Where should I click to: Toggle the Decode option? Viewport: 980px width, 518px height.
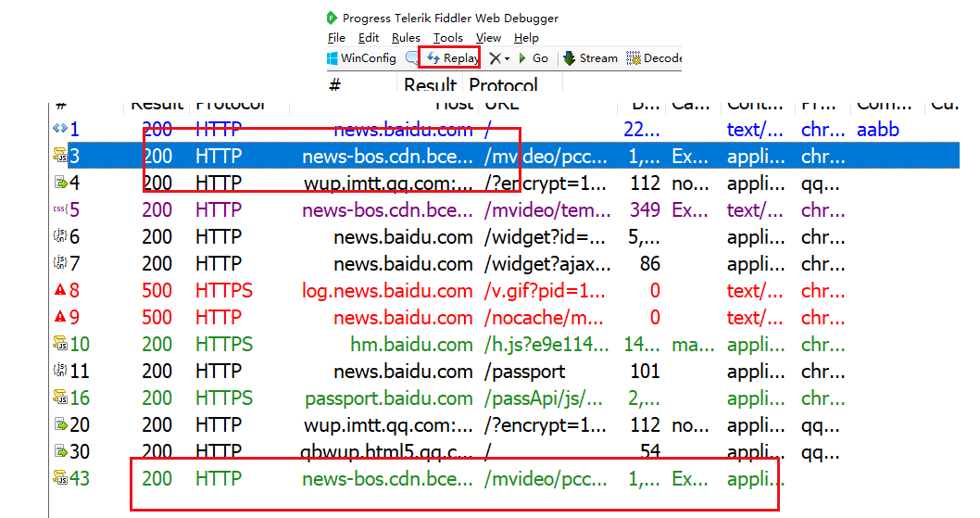coord(654,58)
